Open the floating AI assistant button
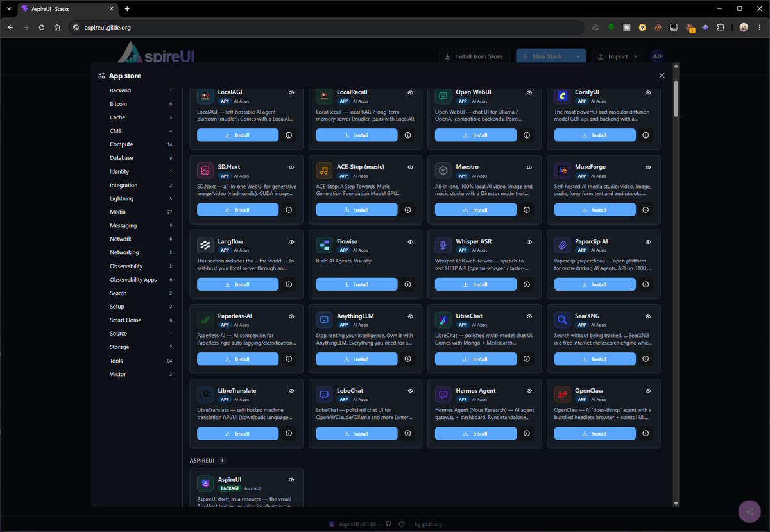 click(x=748, y=511)
